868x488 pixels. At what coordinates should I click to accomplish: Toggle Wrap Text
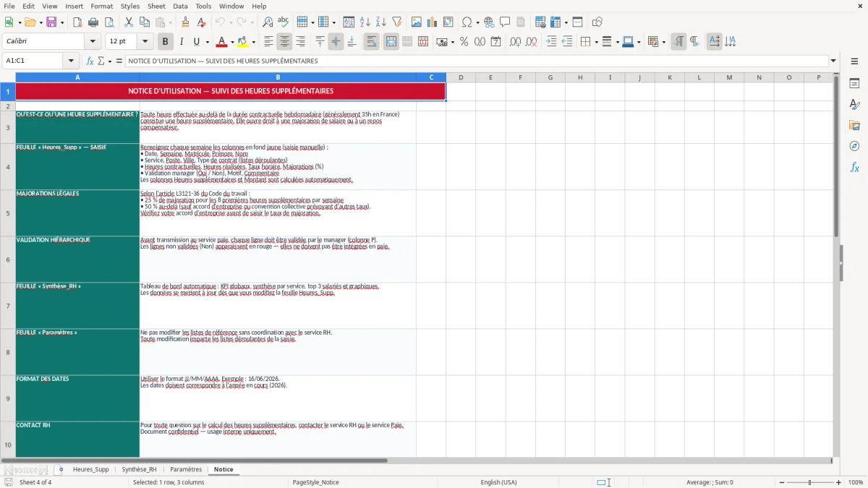pos(371,42)
